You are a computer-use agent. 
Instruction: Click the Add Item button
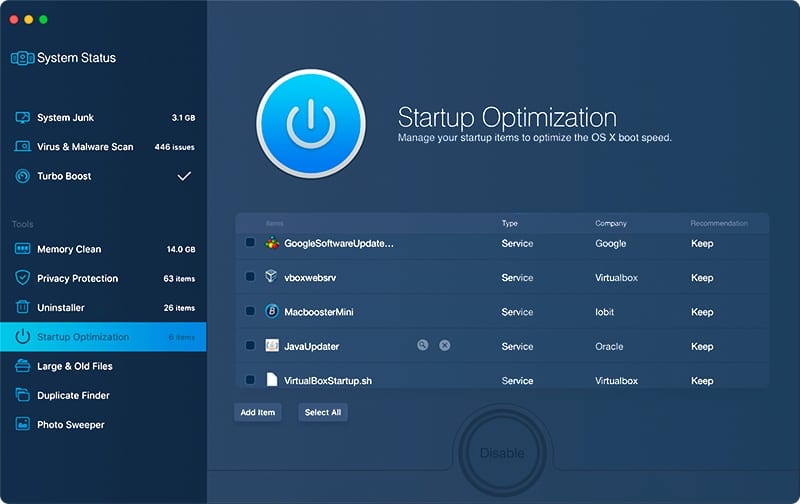click(258, 412)
